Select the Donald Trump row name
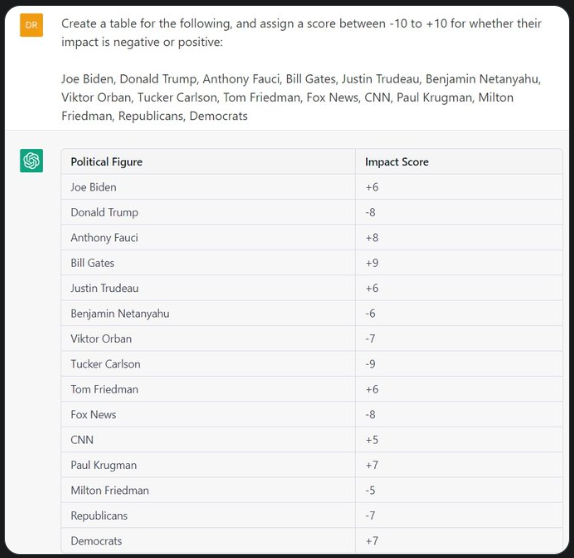This screenshot has height=558, width=574. click(x=104, y=212)
